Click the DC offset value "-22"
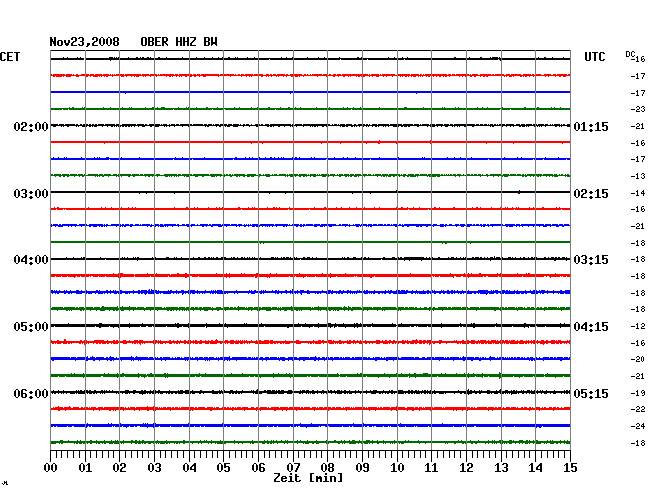Image resolution: width=650 pixels, height=494 pixels. (x=638, y=409)
